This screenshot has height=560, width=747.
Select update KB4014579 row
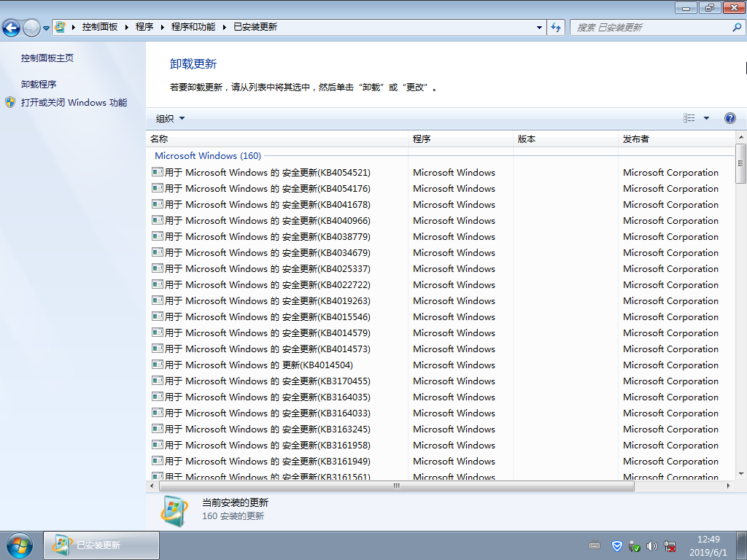pos(440,332)
